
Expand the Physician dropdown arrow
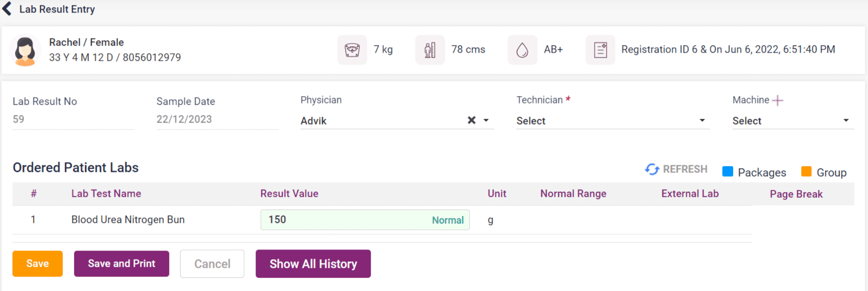coord(486,120)
